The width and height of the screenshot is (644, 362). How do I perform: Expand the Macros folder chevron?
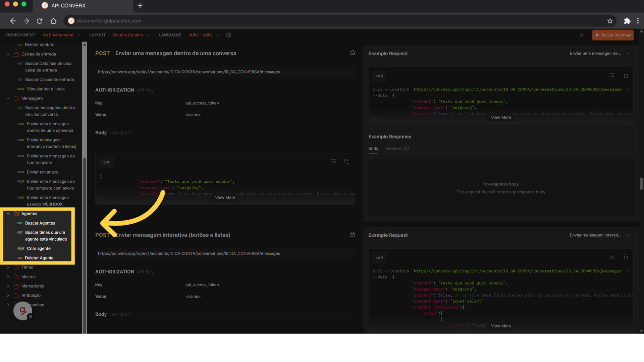point(8,277)
